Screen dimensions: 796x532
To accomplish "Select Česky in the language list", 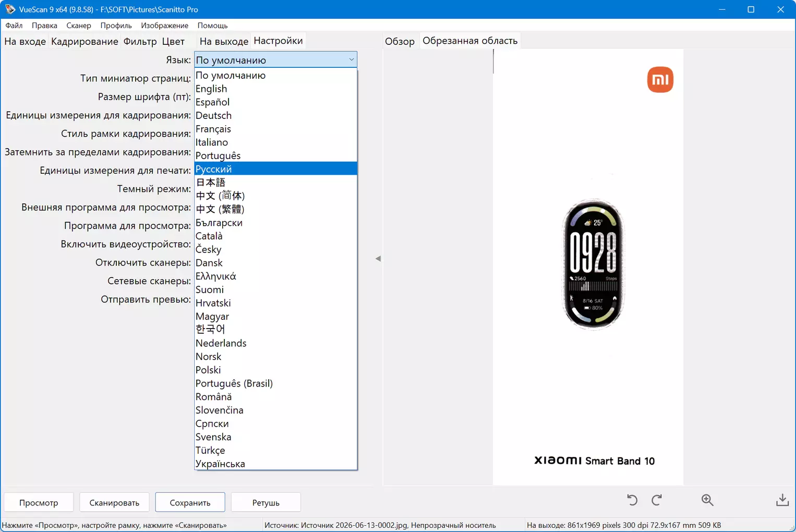I will click(275, 249).
